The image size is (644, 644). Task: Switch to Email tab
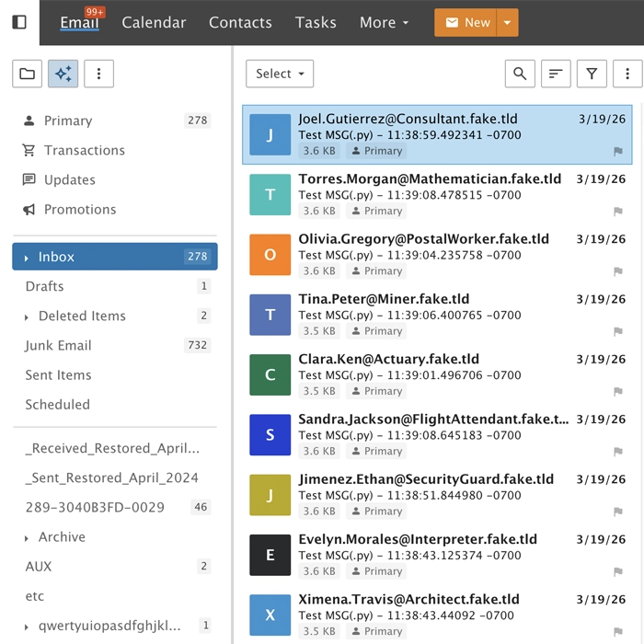coord(79,23)
